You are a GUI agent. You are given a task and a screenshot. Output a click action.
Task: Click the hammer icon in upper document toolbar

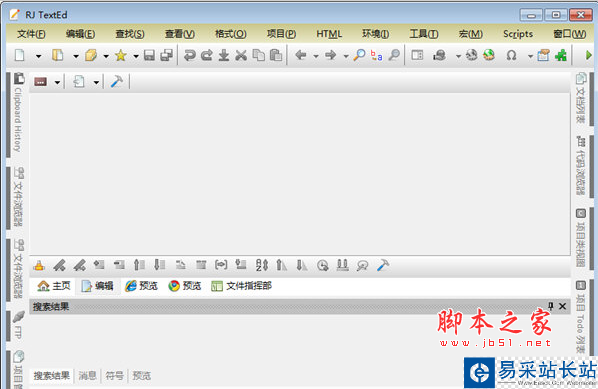pyautogui.click(x=117, y=81)
